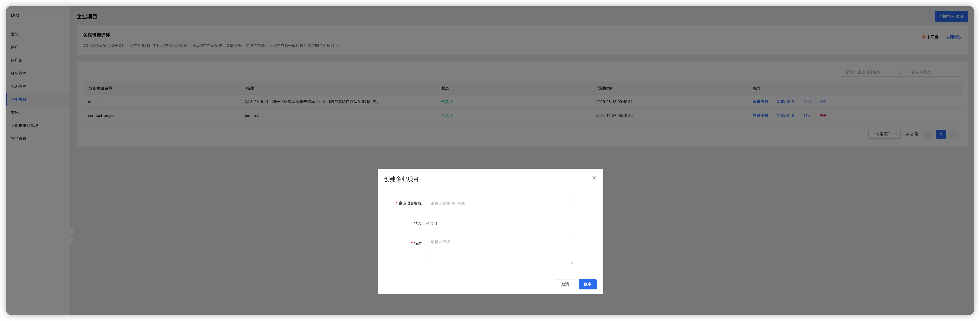The width and height of the screenshot is (980, 321).
Task: Click the previous page arrow
Action: tap(928, 134)
